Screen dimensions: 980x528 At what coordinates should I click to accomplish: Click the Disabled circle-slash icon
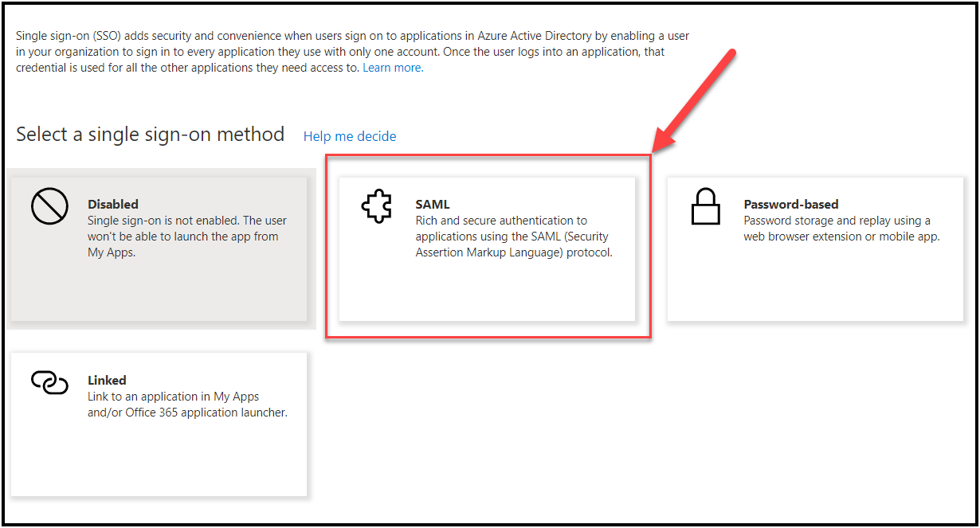49,207
